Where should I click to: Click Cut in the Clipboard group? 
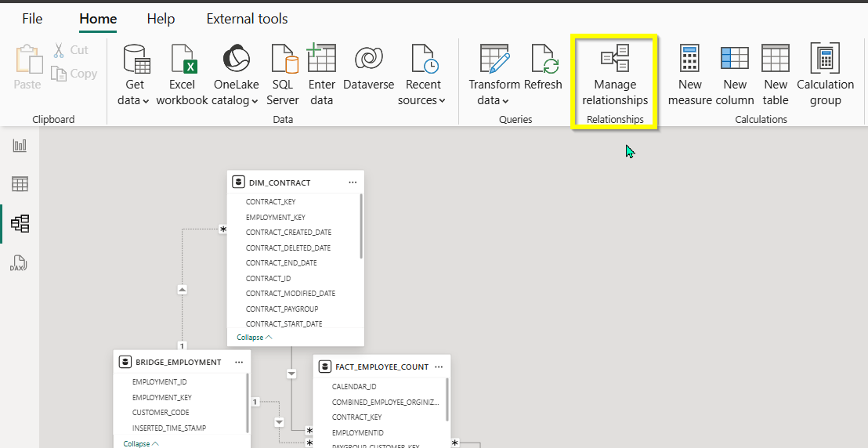[x=71, y=50]
